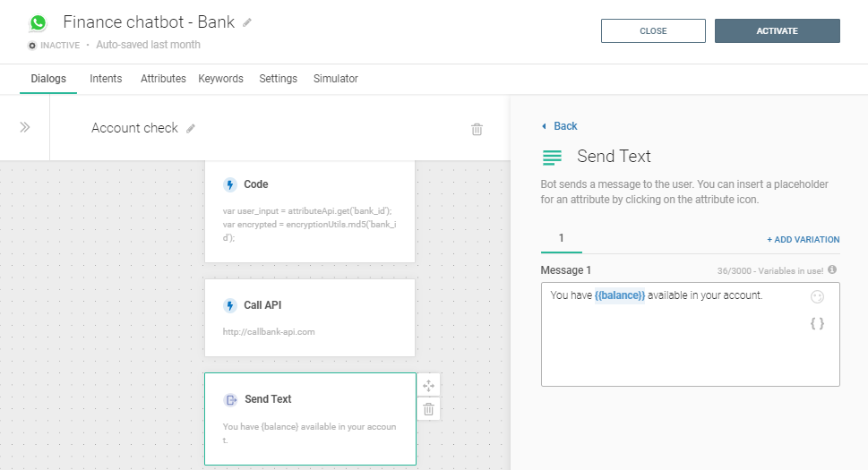Click the Account check dialog name

click(134, 128)
